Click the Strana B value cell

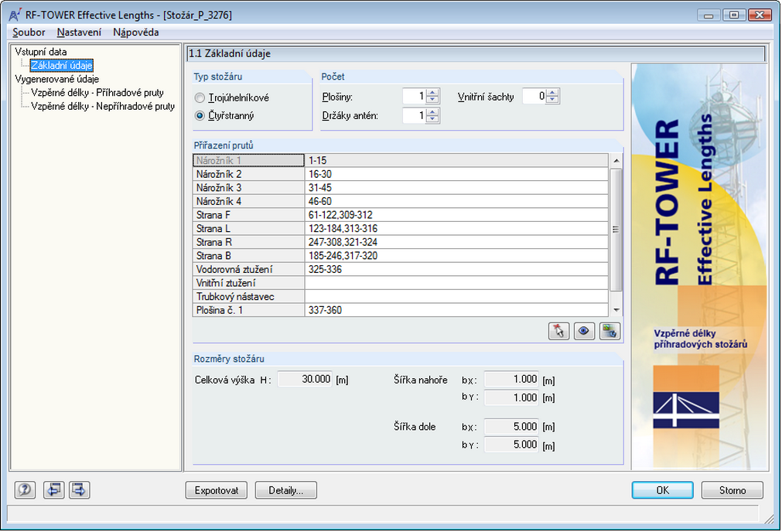coord(456,256)
